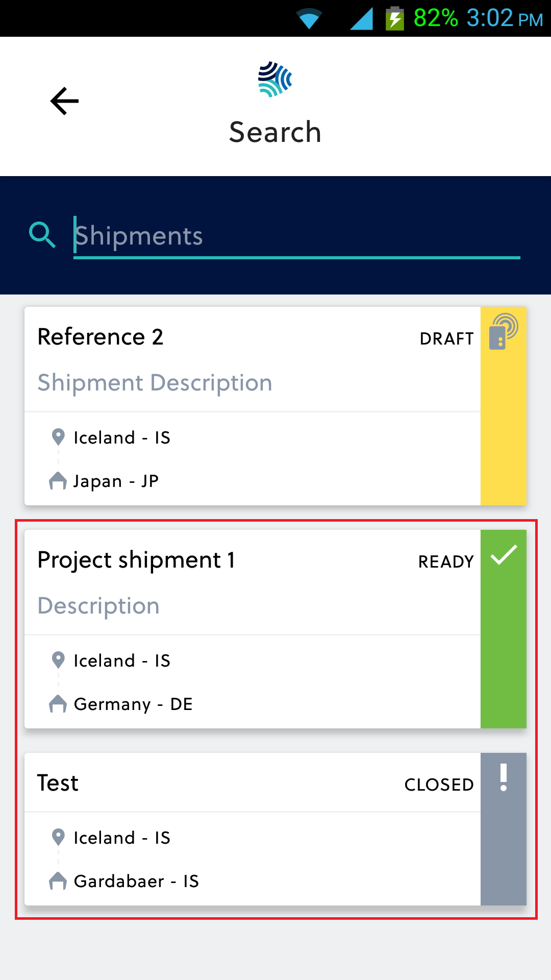Open the Reference 2 shipment
Viewport: 551px width, 980px height.
[101, 337]
